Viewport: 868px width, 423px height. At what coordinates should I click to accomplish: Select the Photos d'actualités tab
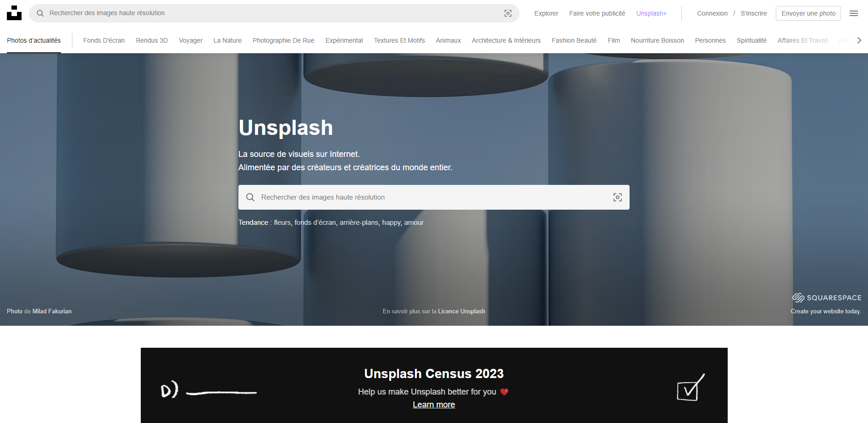coord(34,40)
